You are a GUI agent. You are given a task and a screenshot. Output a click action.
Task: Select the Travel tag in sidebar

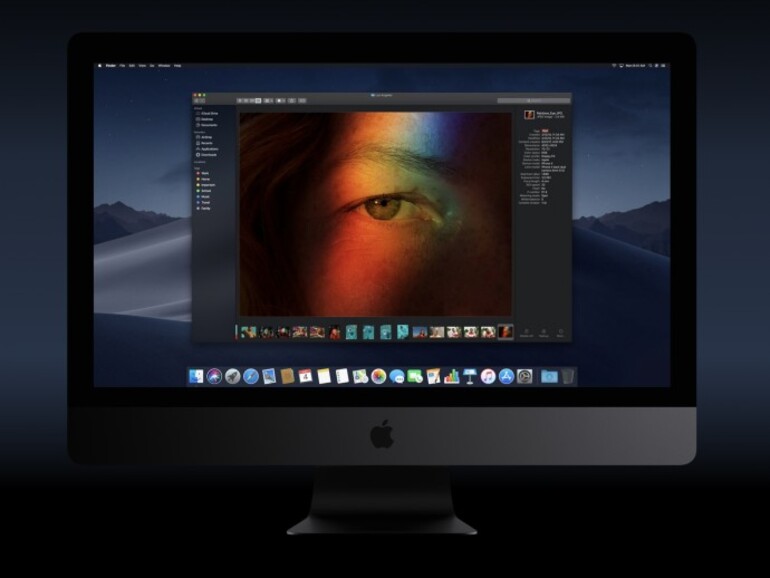pos(203,203)
